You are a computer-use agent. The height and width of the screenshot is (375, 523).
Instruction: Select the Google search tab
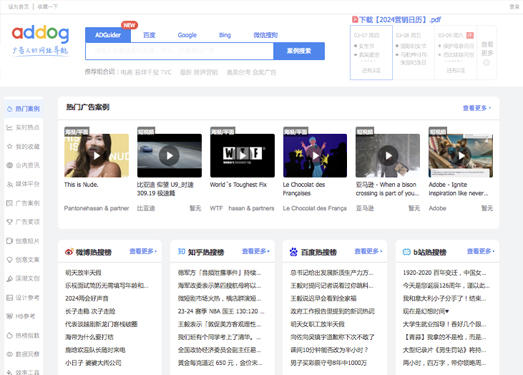[187, 35]
